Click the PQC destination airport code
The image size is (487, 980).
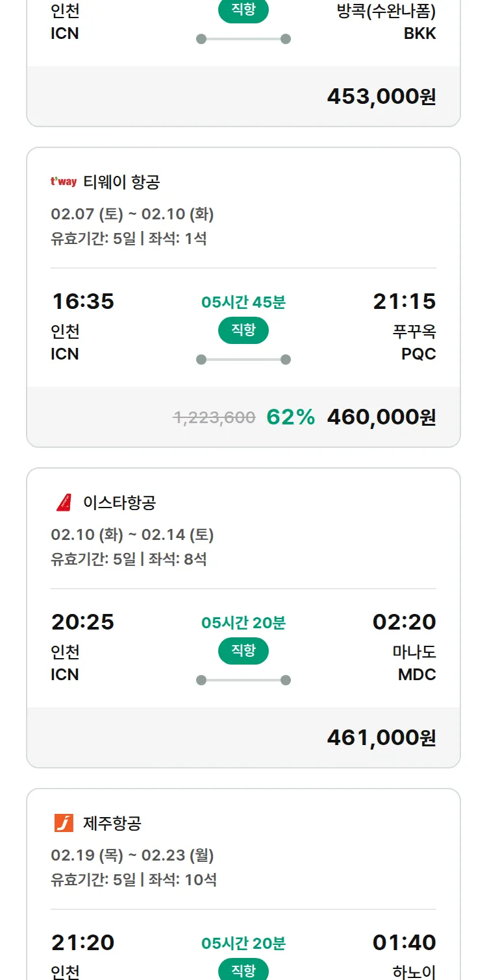click(419, 354)
